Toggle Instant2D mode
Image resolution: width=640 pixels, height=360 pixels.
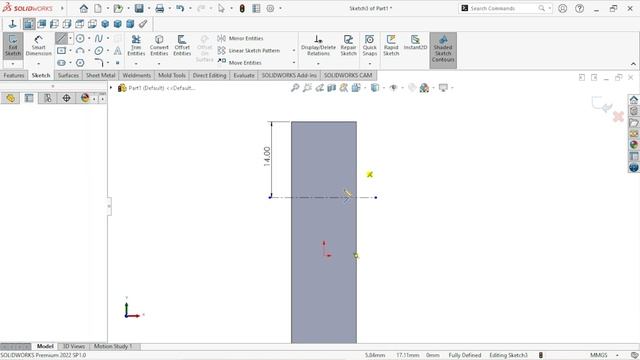pos(415,43)
